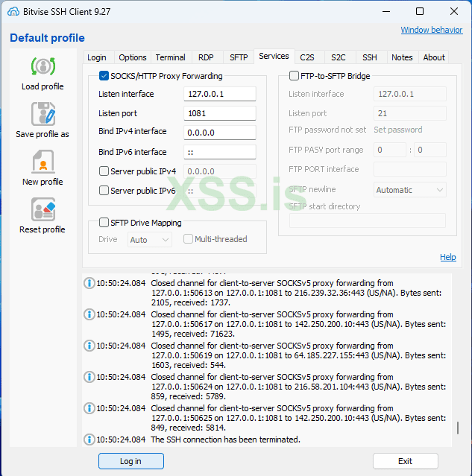This screenshot has width=472, height=476.
Task: Click info icon beside 64.185.227.155 log entry
Action: (89, 346)
